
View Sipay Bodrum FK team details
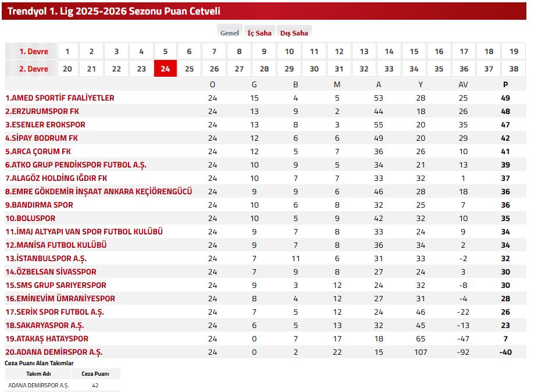41,138
